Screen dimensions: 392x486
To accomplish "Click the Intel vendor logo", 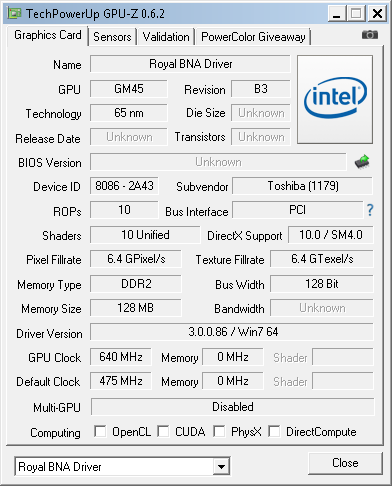I will click(x=335, y=100).
